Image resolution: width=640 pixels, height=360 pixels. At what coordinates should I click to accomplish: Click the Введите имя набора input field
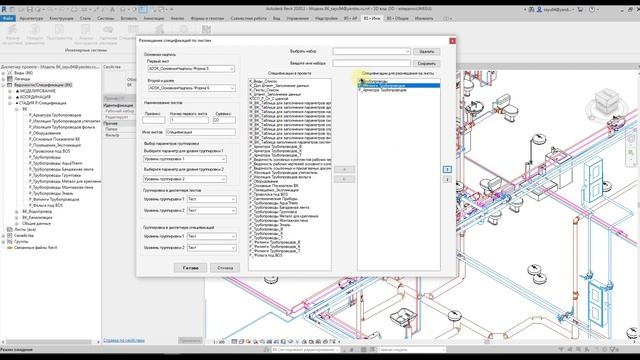pos(371,63)
